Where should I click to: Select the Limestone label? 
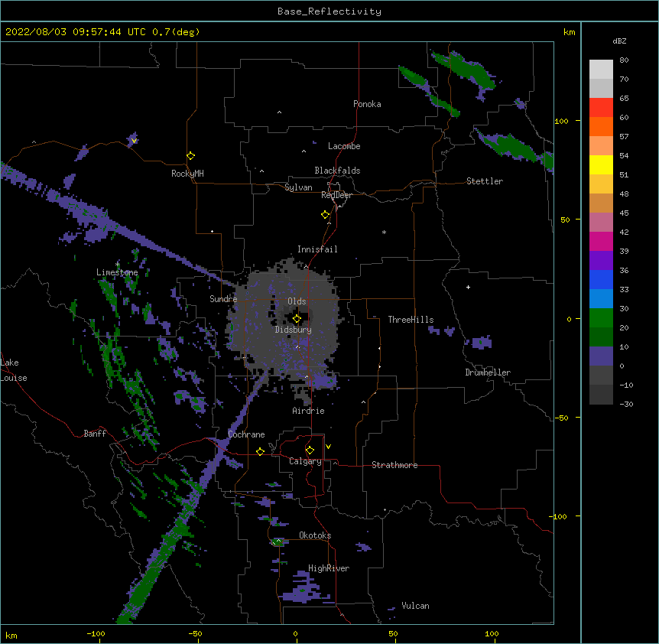117,272
